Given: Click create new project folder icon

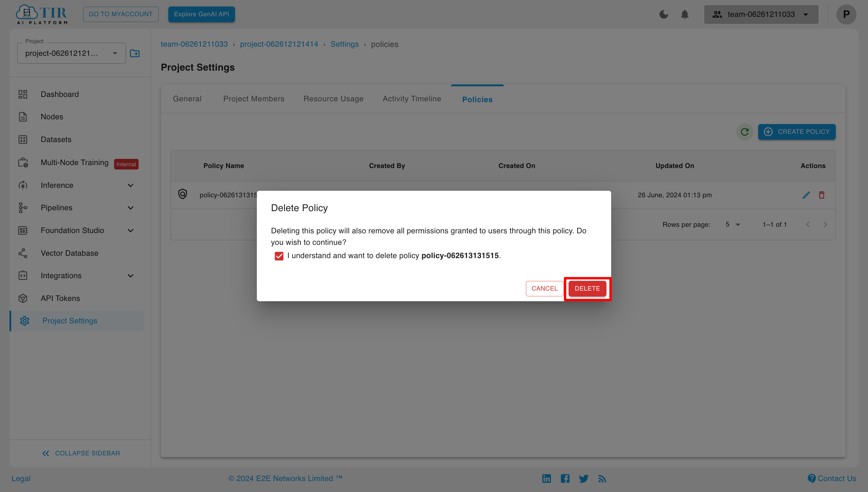Looking at the screenshot, I should click(135, 53).
